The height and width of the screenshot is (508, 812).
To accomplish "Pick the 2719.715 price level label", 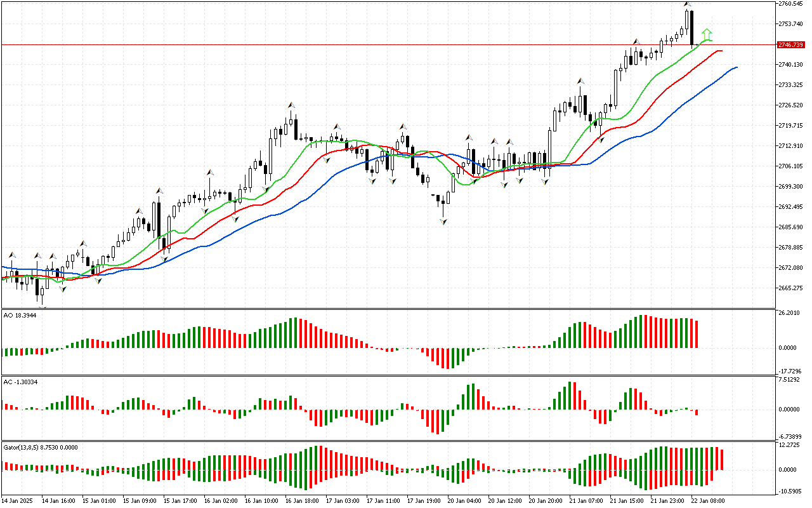I will 790,126.
